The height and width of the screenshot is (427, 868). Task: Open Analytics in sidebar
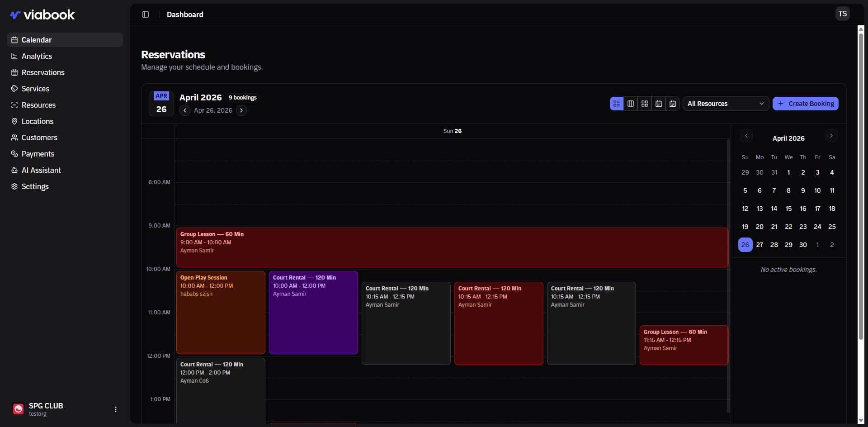coord(65,56)
